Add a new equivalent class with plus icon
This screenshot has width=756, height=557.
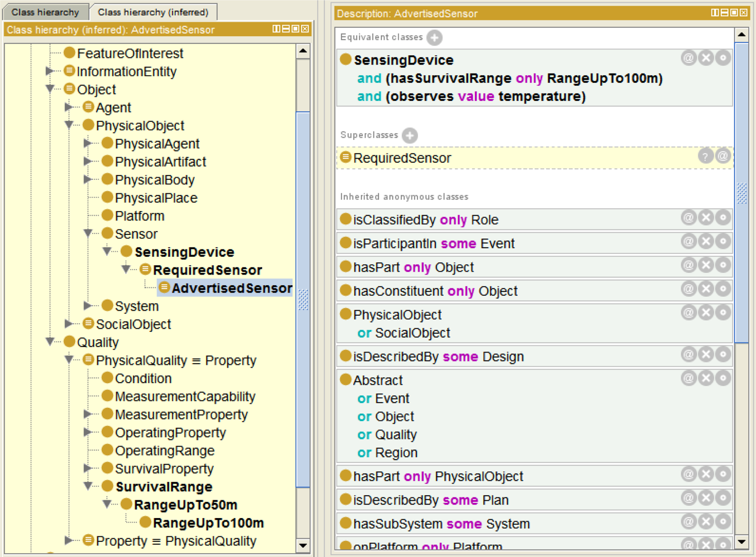[x=434, y=37]
